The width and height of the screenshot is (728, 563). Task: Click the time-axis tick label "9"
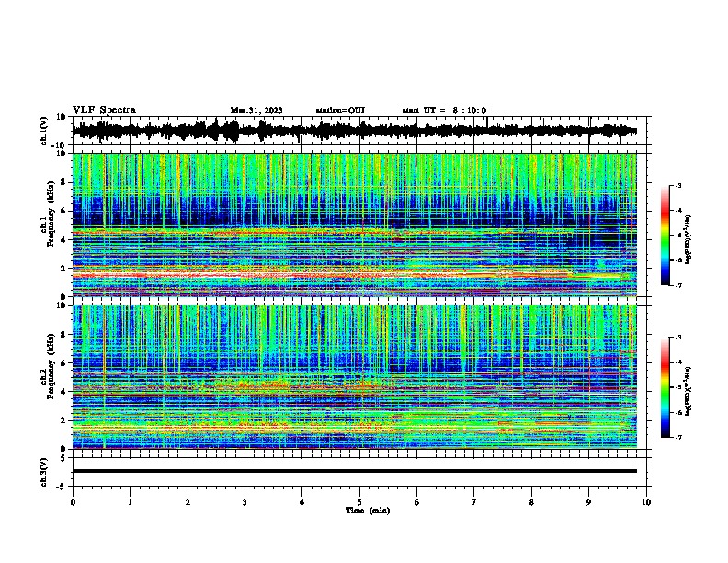[x=588, y=502]
